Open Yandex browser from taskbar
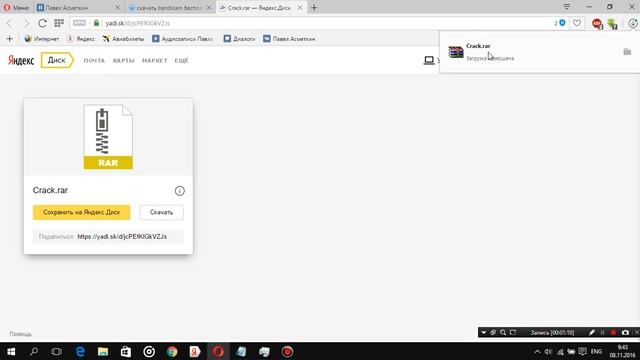This screenshot has height=360, width=640. click(x=195, y=351)
